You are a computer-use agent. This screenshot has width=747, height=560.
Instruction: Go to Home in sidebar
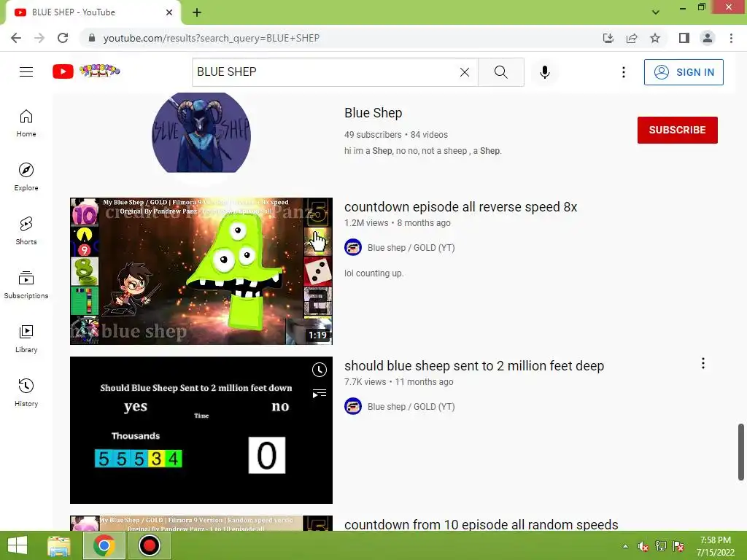click(26, 123)
